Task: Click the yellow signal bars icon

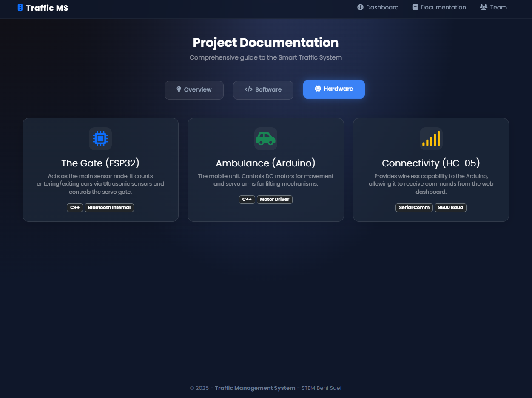Action: pos(431,138)
